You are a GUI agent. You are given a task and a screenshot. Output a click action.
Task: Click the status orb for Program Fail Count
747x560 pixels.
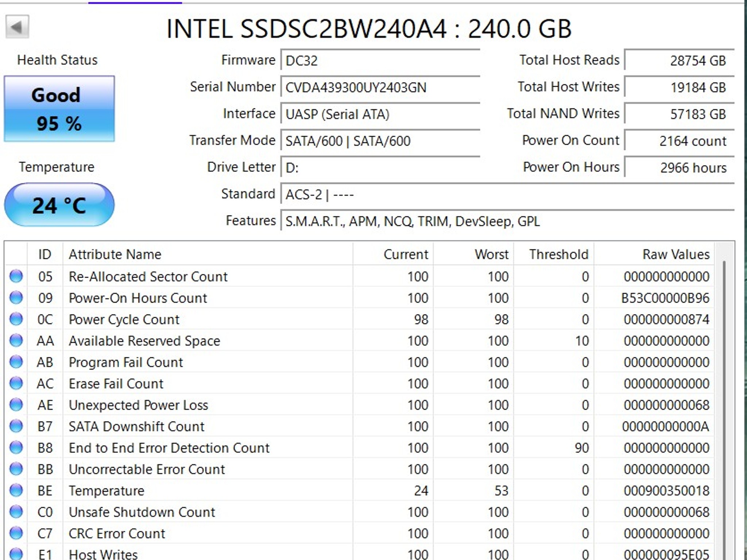coord(16,362)
